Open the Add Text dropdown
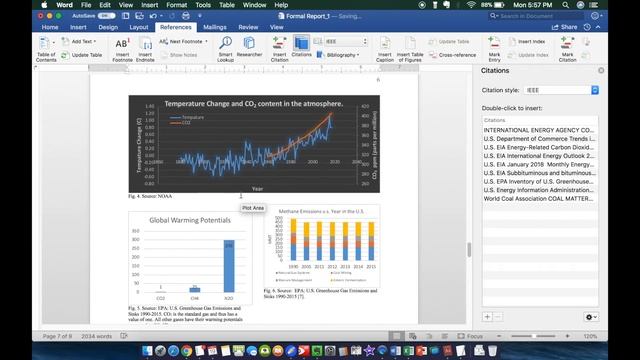 tap(79, 41)
